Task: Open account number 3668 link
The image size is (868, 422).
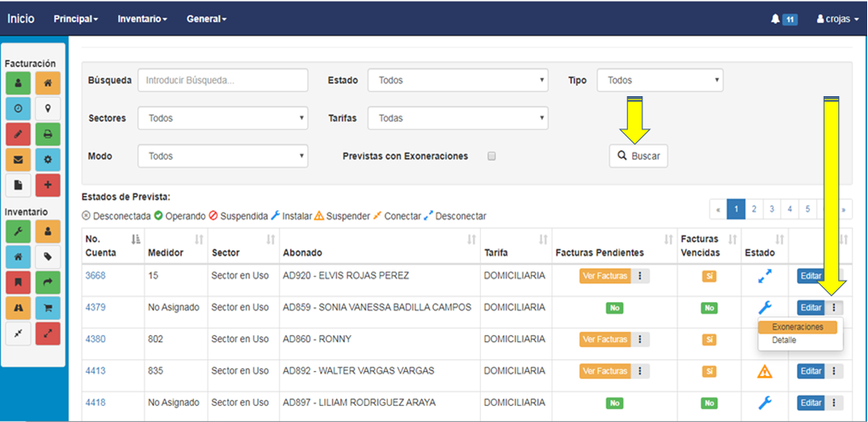Action: coord(95,276)
